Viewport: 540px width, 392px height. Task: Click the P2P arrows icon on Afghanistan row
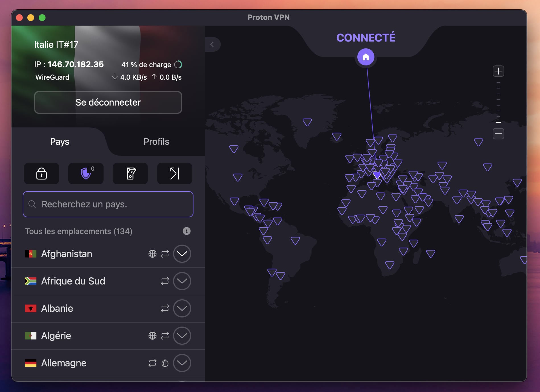[164, 254]
